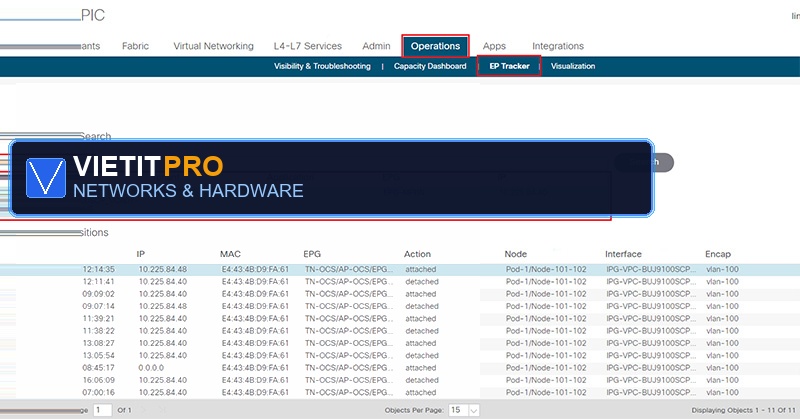Select the EP Tracker submenu
The width and height of the screenshot is (800, 419).
(x=509, y=66)
